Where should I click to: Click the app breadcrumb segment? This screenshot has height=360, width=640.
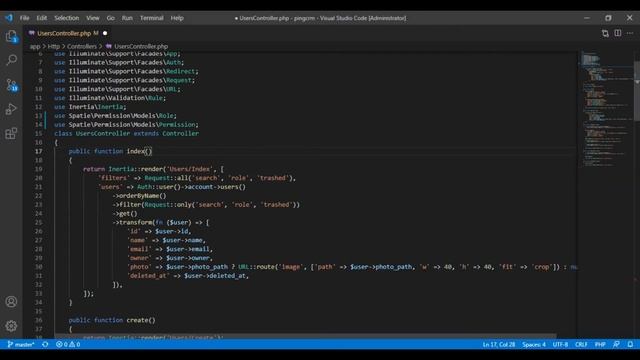(x=35, y=47)
